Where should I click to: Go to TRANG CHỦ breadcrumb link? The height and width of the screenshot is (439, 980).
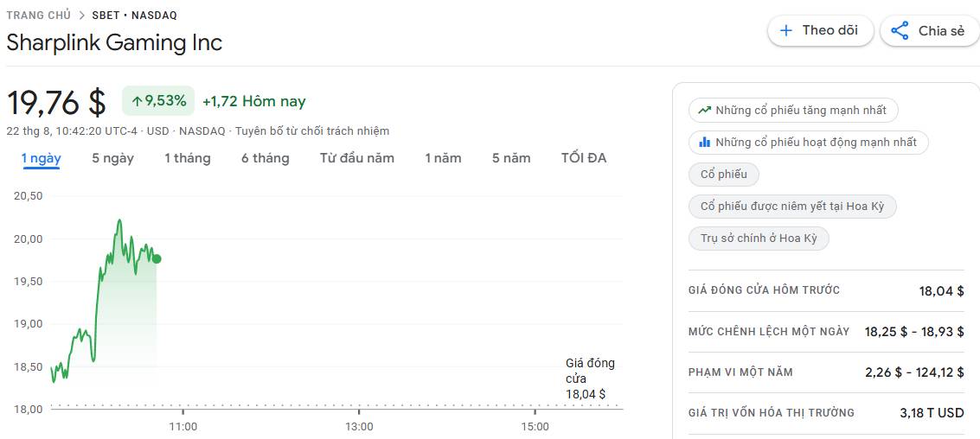pos(39,16)
